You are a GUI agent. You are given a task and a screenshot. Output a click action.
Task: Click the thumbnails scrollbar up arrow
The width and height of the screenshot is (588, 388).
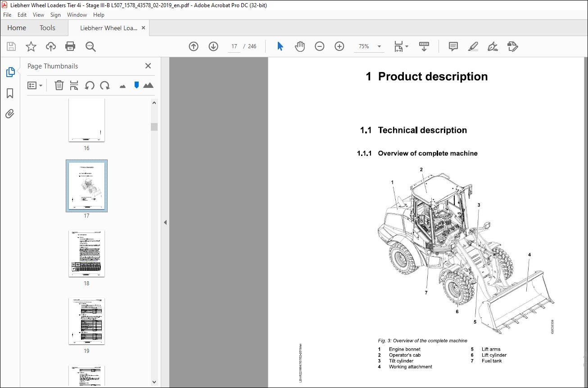154,103
